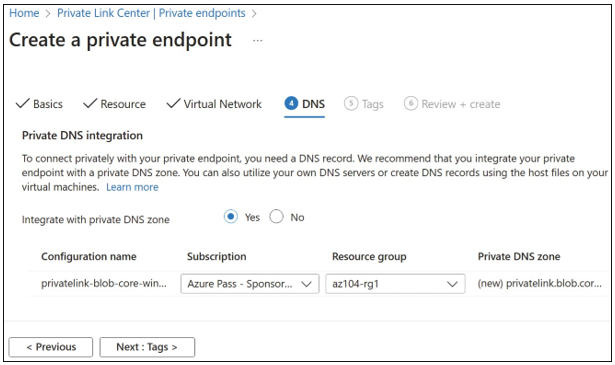Screen dimensions: 615x365
Task: Click the (new) privatelink.blob.cor private DNS zone value
Action: 539,283
